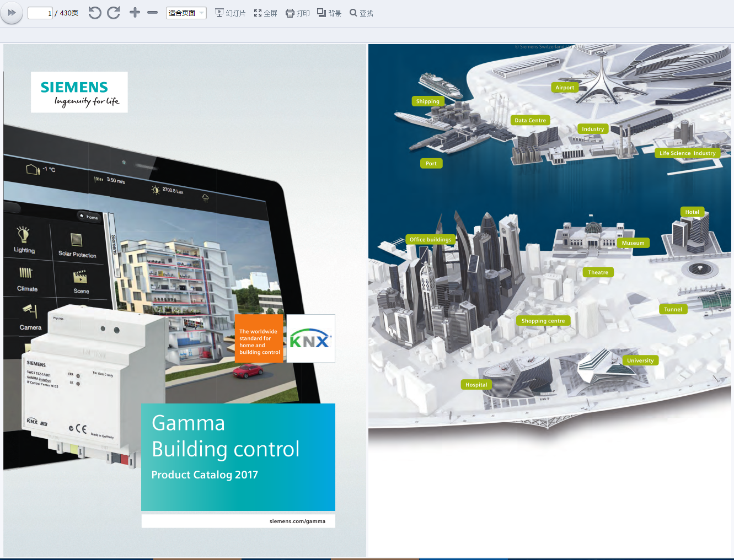Select the Airport label on the map

pyautogui.click(x=565, y=88)
